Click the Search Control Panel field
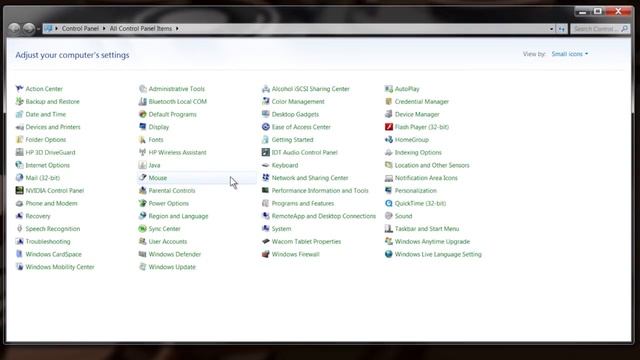 600,29
